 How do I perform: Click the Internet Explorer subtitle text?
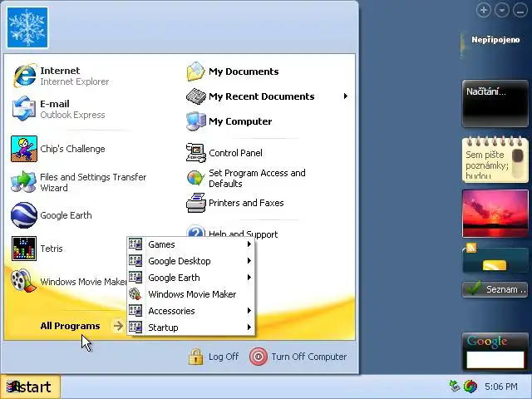(74, 81)
